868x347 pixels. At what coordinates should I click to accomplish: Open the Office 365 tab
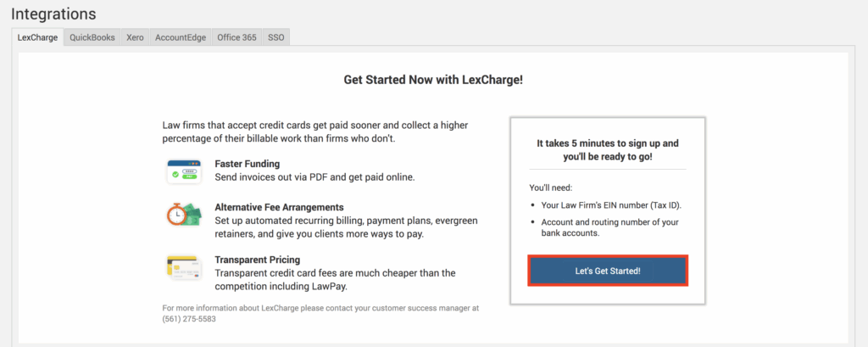tap(236, 37)
